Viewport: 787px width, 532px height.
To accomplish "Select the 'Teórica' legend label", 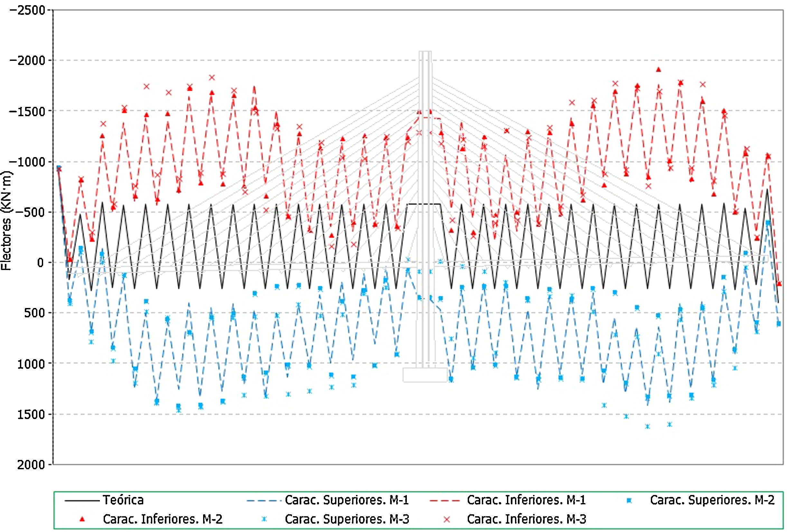I will (x=123, y=500).
